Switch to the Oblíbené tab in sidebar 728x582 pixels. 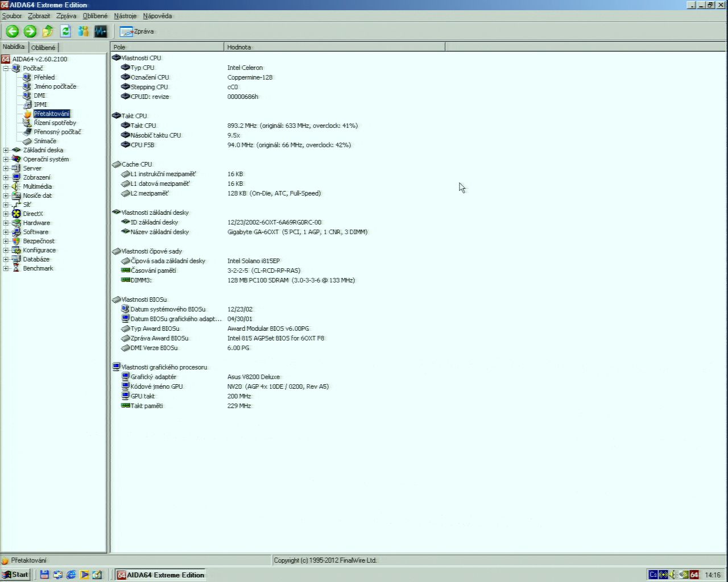[43, 48]
